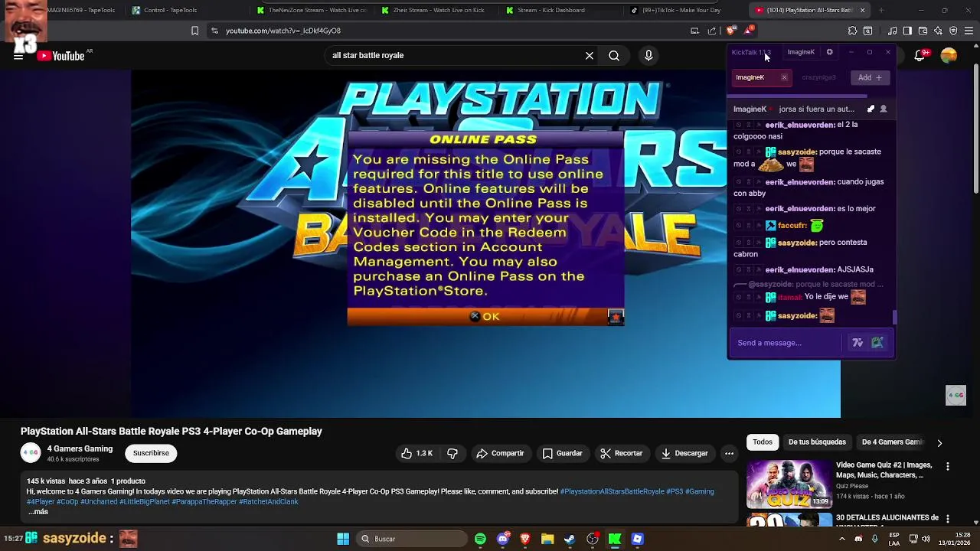Click username sasyzoide in last chat message
980x551 pixels.
click(x=797, y=315)
